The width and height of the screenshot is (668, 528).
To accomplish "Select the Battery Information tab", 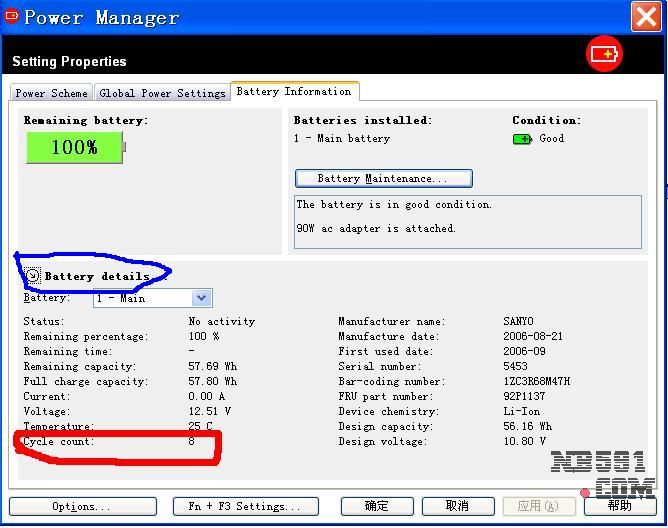I will (293, 91).
